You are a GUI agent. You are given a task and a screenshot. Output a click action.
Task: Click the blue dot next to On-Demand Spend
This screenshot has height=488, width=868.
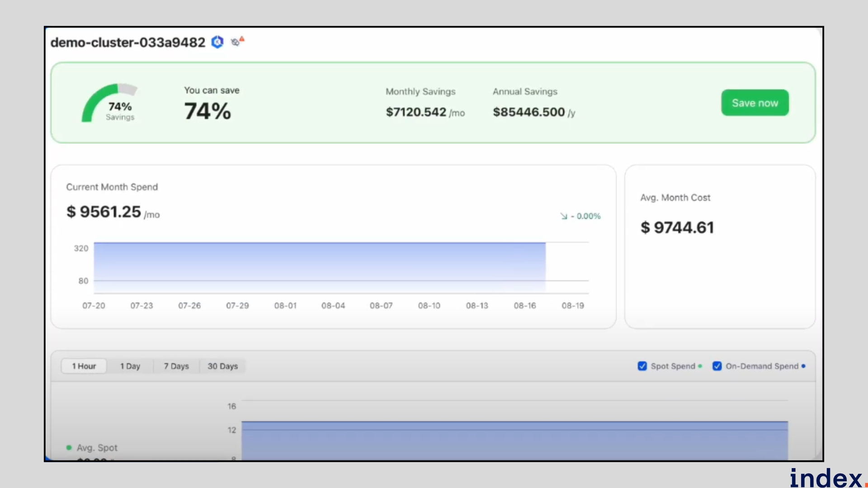click(x=803, y=366)
